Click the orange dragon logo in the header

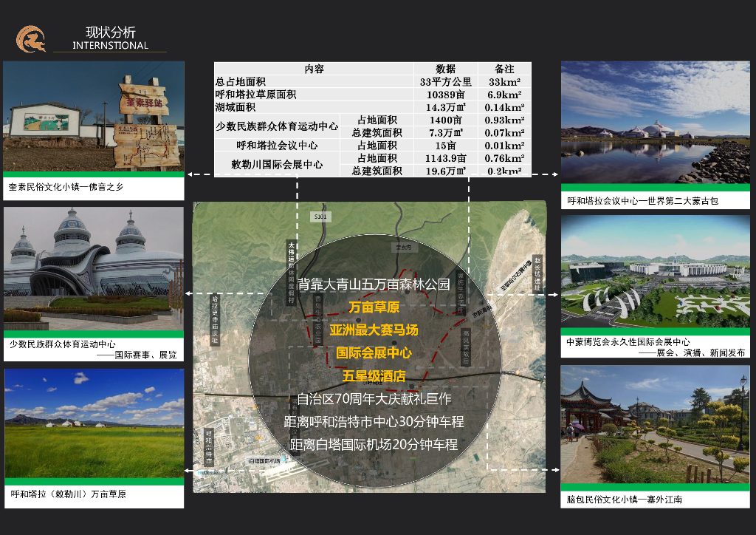pos(31,39)
